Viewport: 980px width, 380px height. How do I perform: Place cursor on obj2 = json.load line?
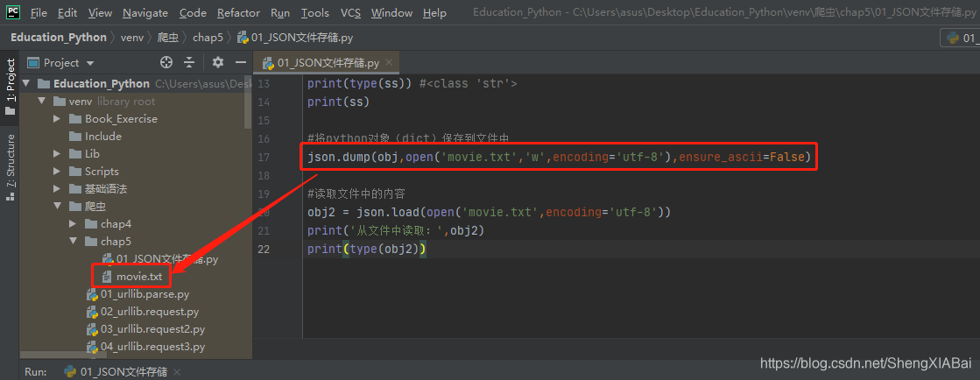[x=489, y=212]
